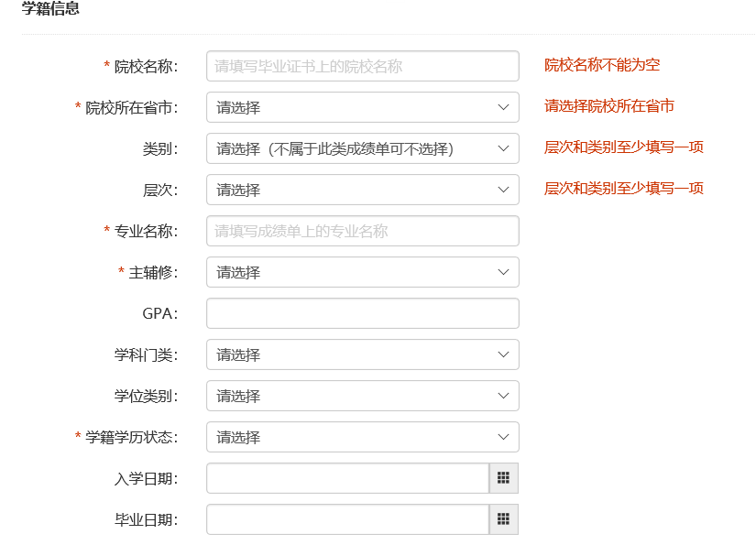The height and width of the screenshot is (545, 756).
Task: Expand the 层次 dropdown list
Action: pos(363,190)
